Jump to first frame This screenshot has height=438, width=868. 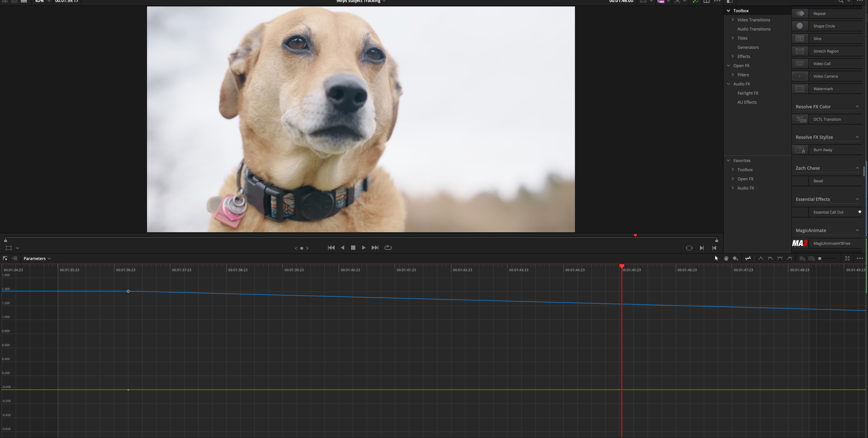pyautogui.click(x=331, y=248)
